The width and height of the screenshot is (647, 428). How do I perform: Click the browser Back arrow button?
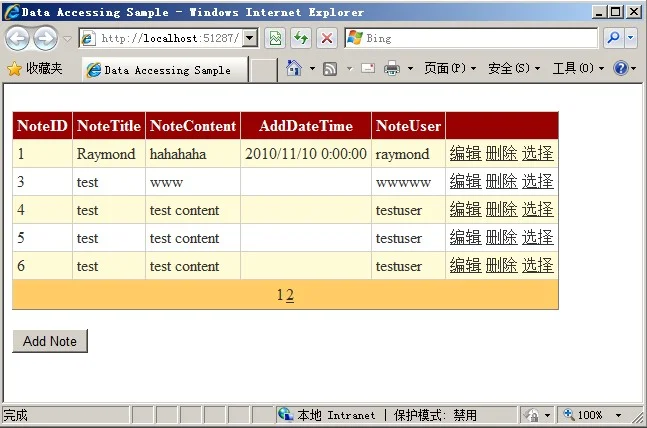[x=18, y=38]
